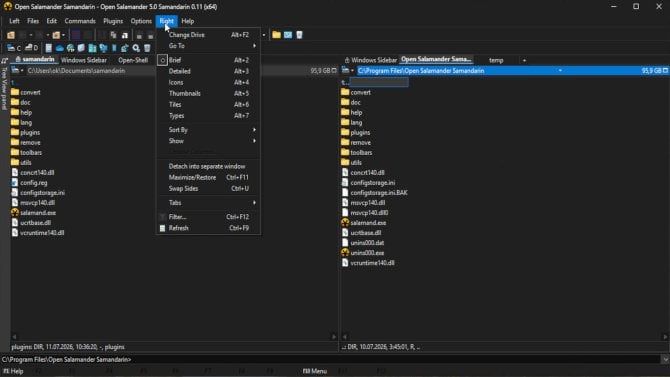Open the Help menu in menu bar
The width and height of the screenshot is (670, 377).
[x=188, y=21]
